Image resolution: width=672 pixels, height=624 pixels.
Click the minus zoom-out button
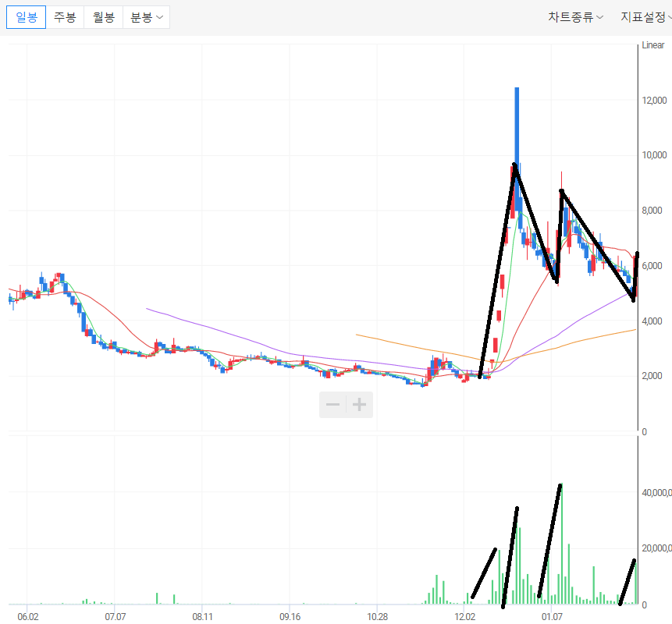click(333, 404)
